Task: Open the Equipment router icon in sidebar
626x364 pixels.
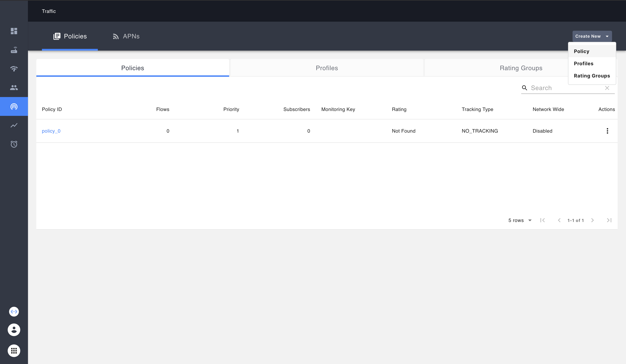Action: [x=14, y=50]
